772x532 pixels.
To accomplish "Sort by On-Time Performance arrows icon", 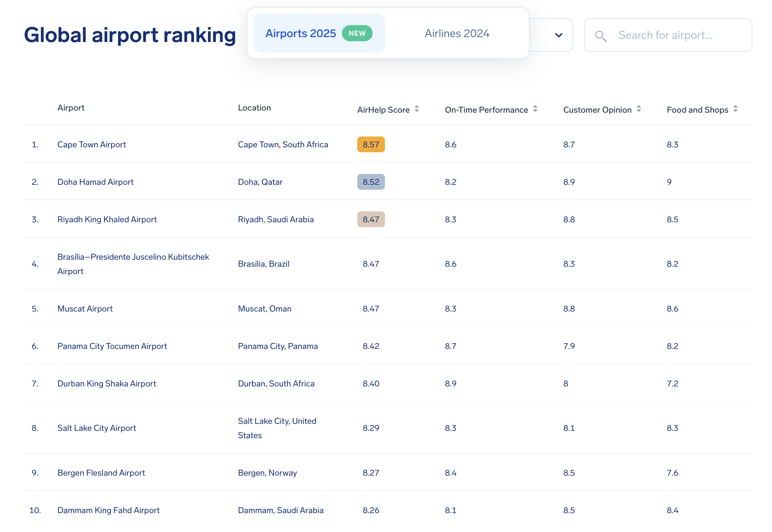I will (x=535, y=109).
